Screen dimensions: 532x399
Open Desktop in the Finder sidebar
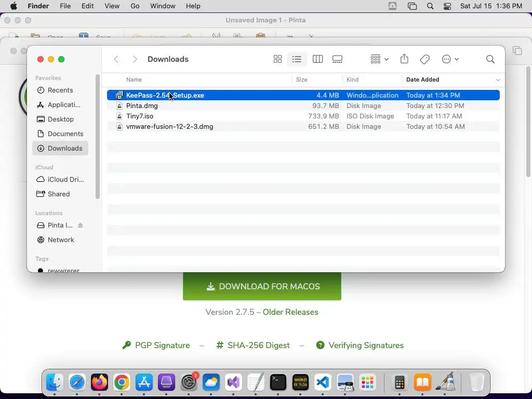click(60, 119)
